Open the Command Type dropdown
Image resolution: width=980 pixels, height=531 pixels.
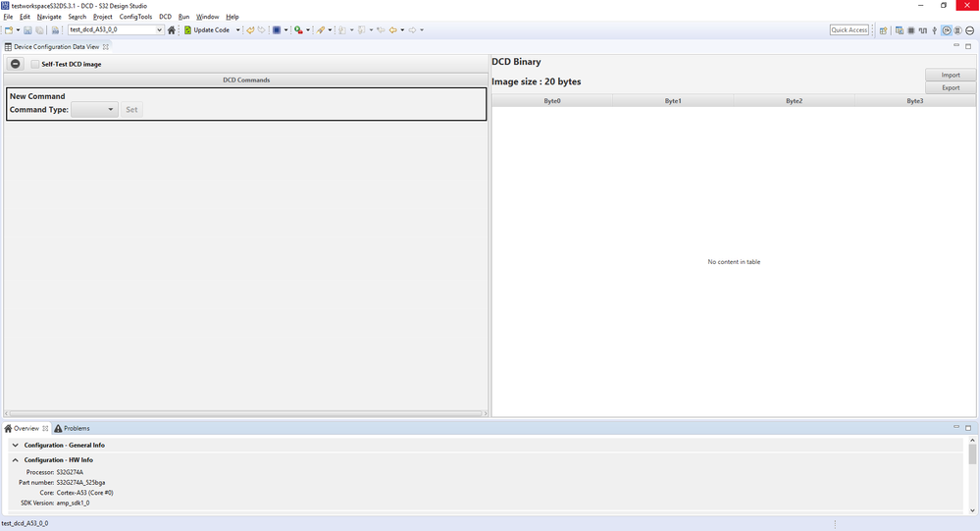94,110
